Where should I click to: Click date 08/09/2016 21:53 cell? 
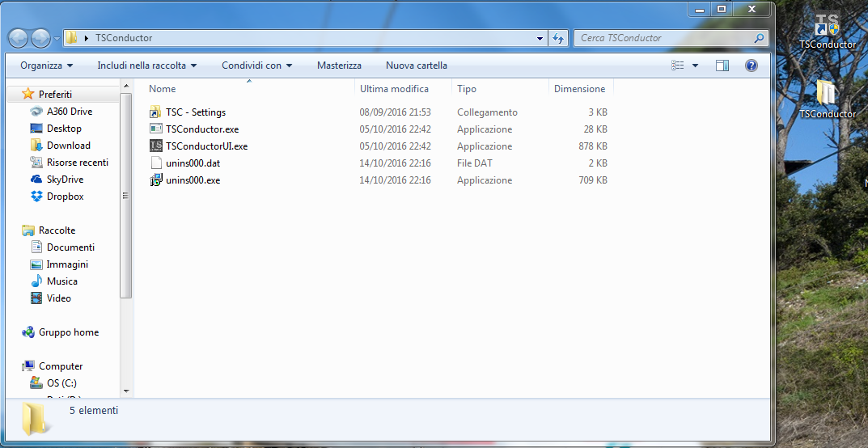click(396, 112)
